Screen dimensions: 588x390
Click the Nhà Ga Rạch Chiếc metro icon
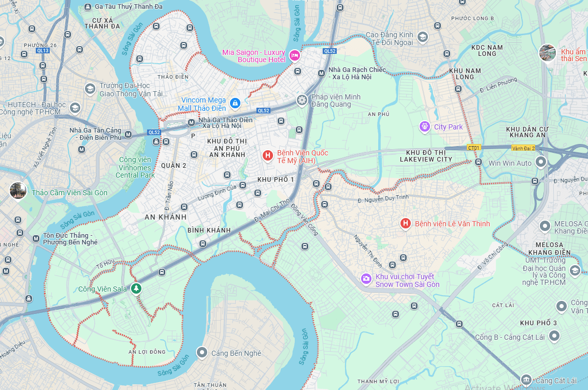(321, 74)
